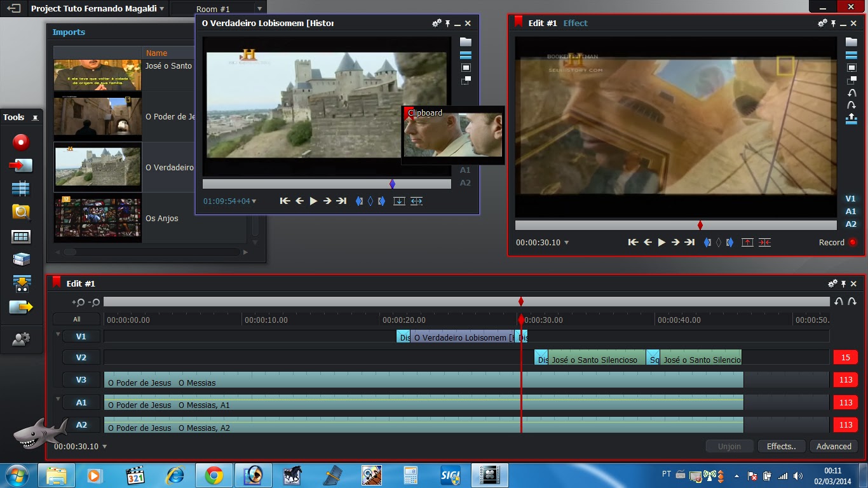Viewport: 868px width, 488px height.
Task: Toggle V1 in the Edit #1 viewer
Action: pos(851,199)
